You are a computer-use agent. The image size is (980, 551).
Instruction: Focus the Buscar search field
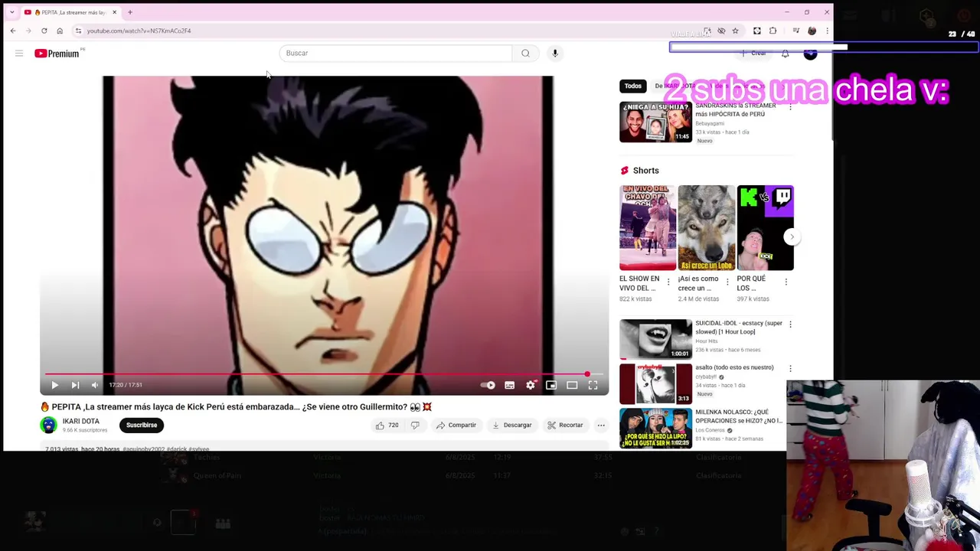pos(395,53)
